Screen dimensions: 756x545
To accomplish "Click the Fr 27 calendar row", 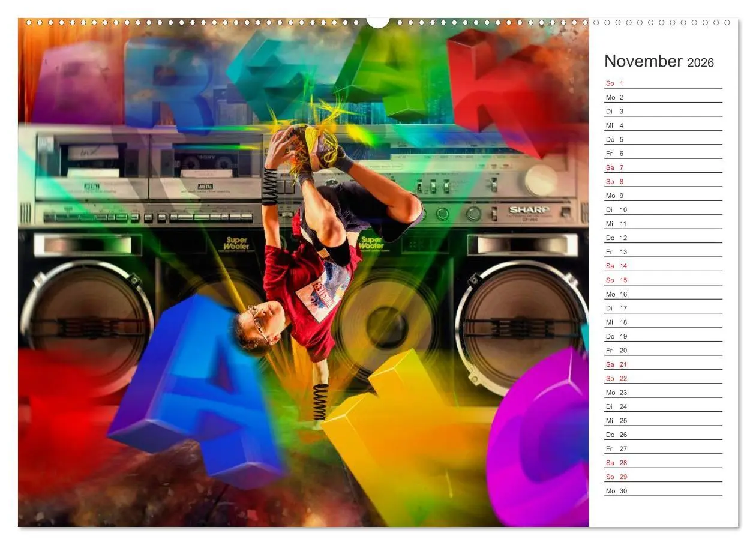I will [663, 448].
